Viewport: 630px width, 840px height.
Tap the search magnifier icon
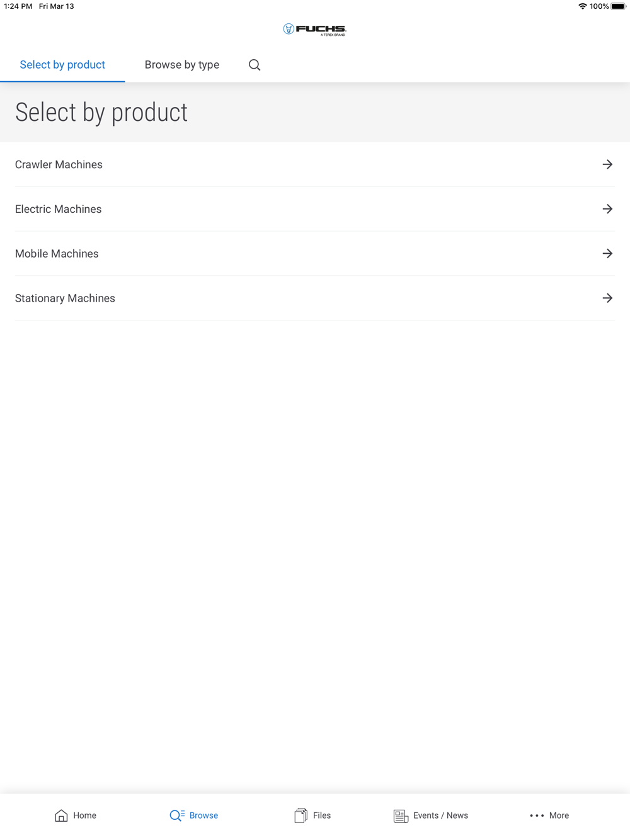(x=255, y=65)
